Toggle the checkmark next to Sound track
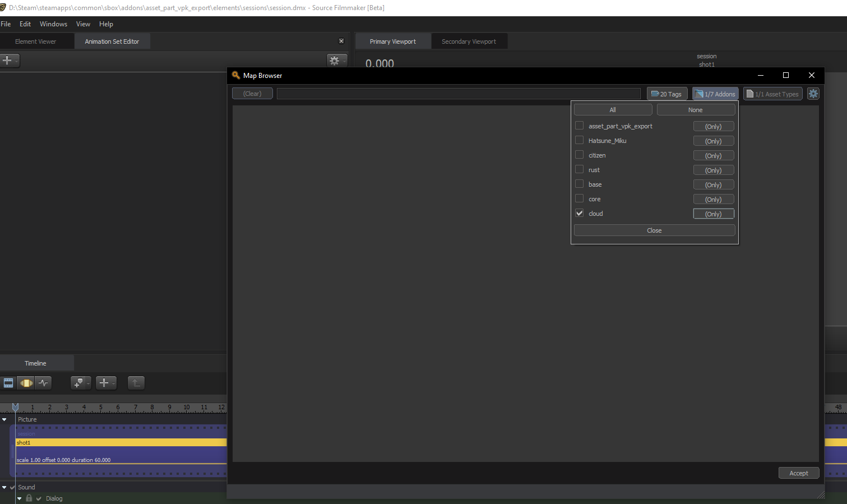The width and height of the screenshot is (847, 504). (x=12, y=487)
